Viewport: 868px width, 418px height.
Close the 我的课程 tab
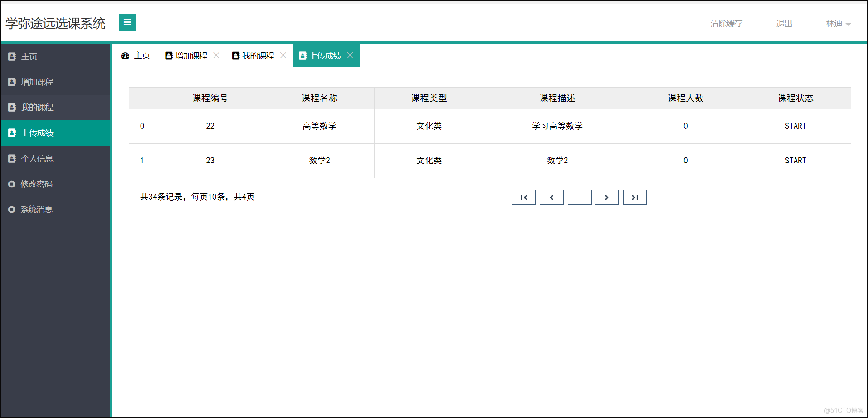(x=283, y=55)
